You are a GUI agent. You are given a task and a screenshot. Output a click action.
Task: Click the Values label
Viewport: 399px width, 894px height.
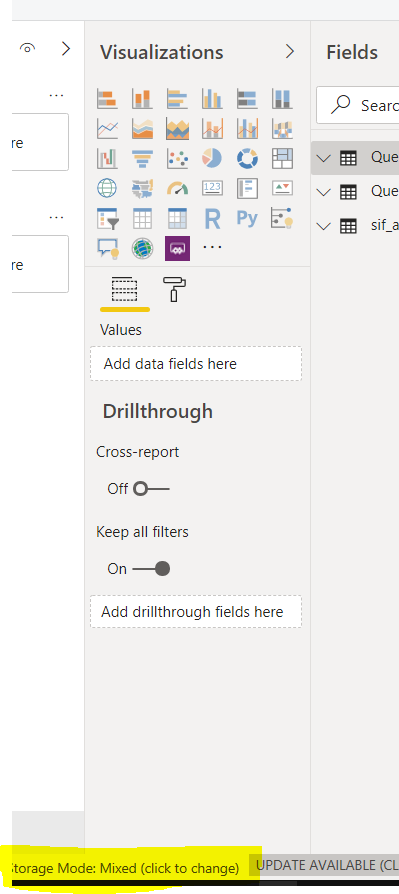(121, 330)
